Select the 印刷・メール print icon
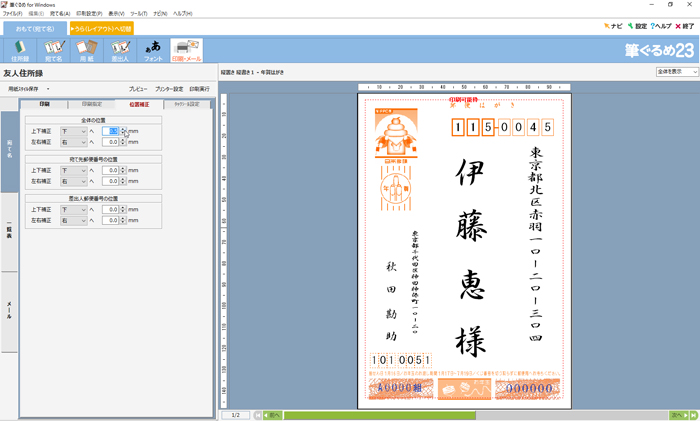The height and width of the screenshot is (421, 700). pos(186,50)
